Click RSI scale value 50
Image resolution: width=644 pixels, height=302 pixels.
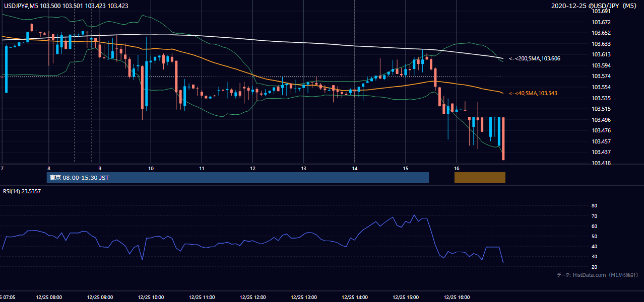click(x=594, y=237)
